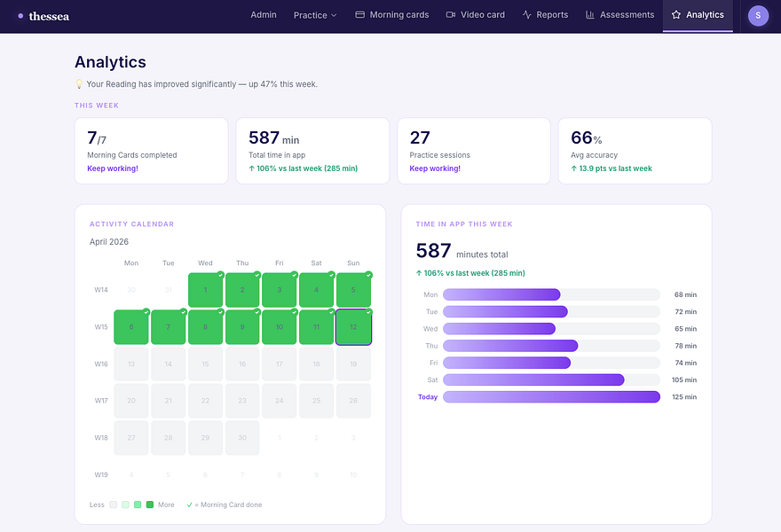
Task: Go to Reports
Action: [x=546, y=15]
